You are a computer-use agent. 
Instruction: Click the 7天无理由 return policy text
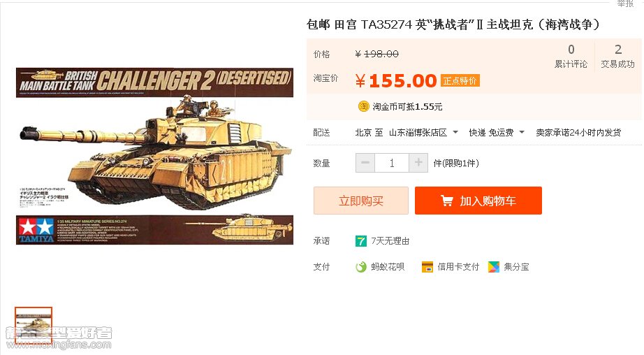coord(390,241)
